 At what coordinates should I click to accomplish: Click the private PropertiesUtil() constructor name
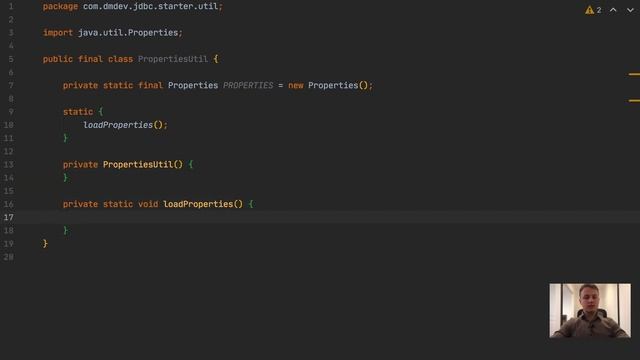(x=138, y=164)
